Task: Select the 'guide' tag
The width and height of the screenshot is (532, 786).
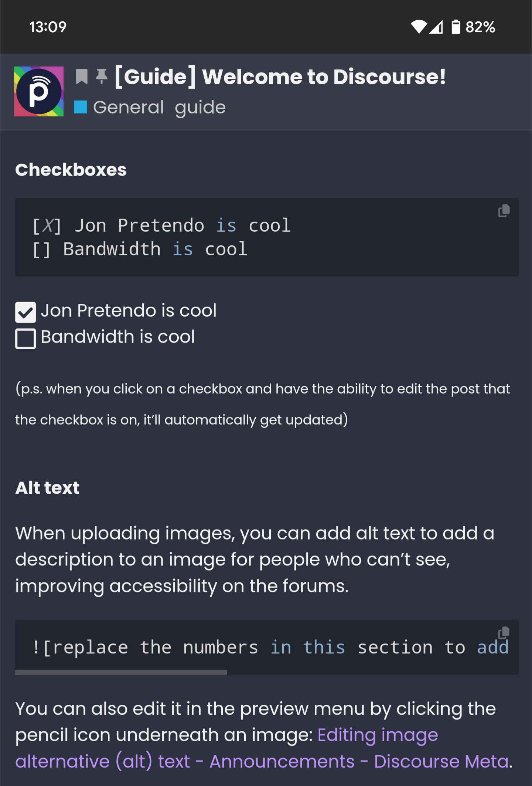Action: (200, 107)
